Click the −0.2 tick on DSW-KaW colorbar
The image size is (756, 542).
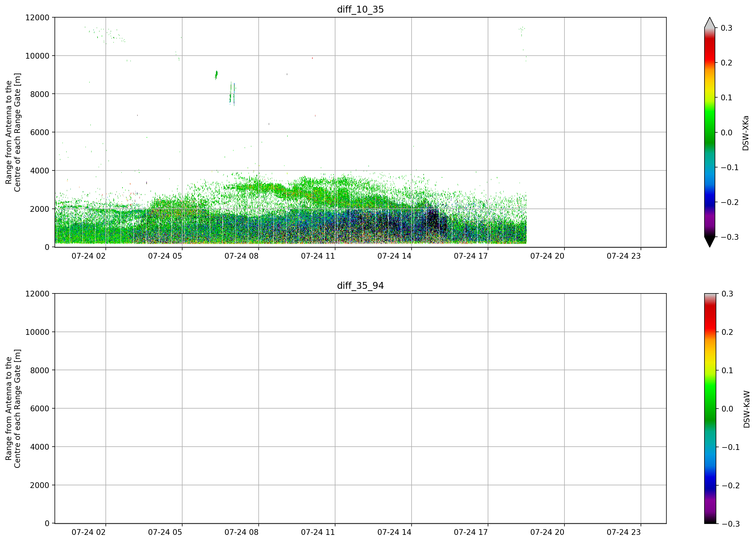click(730, 486)
